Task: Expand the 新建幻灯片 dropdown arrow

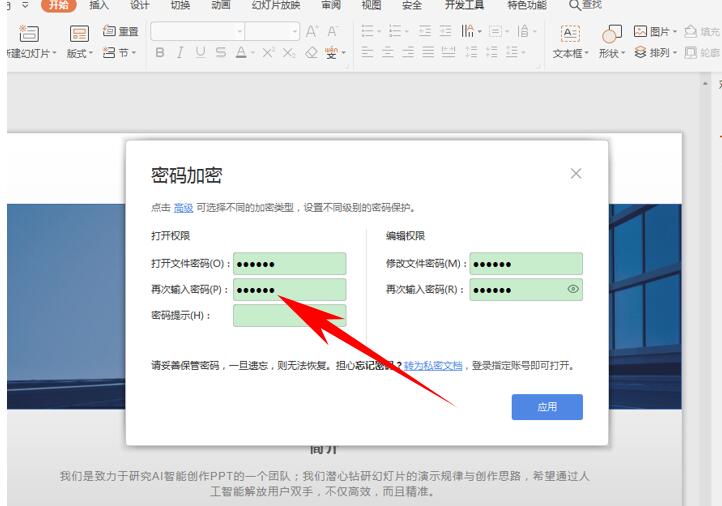Action: point(54,53)
